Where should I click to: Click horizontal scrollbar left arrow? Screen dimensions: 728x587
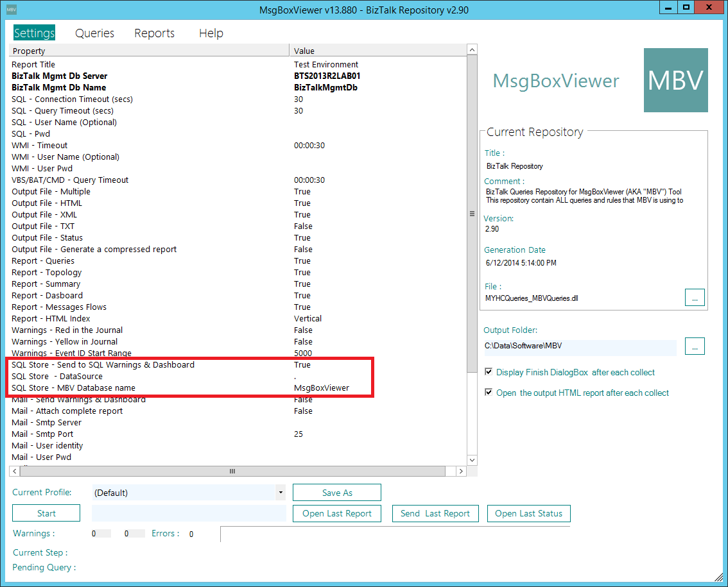tap(14, 471)
